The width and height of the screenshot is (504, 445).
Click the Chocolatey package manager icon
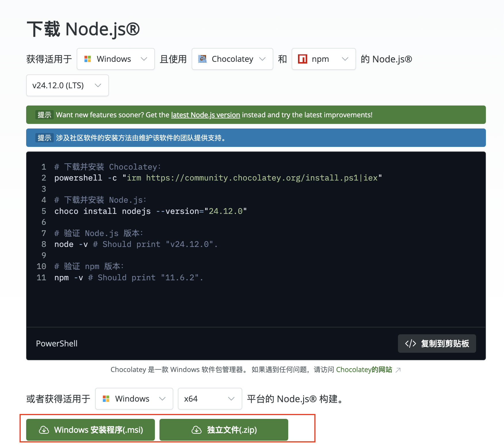pos(203,59)
